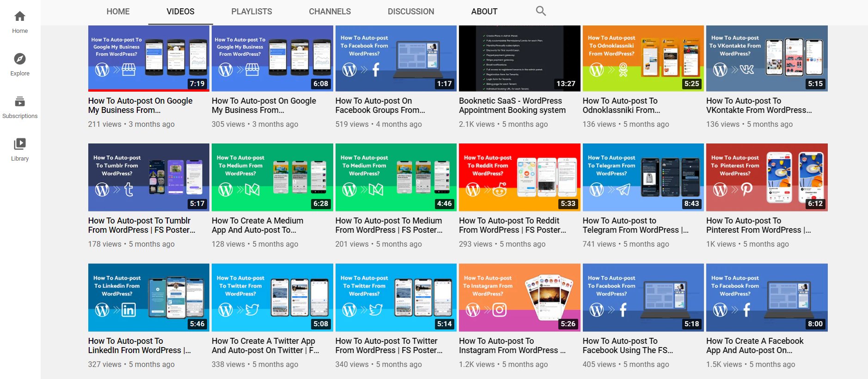
Task: Click 'How To Auto-post To VKontakte' title
Action: (x=759, y=106)
